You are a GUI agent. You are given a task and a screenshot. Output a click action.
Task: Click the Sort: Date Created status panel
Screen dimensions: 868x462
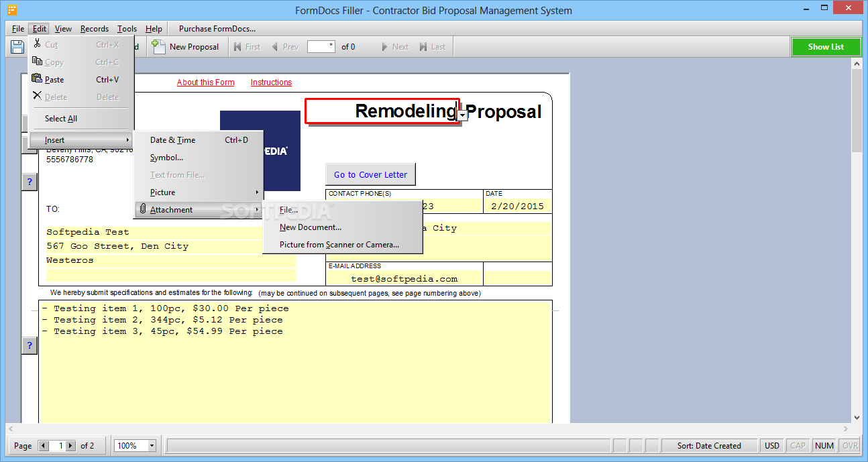click(x=709, y=446)
